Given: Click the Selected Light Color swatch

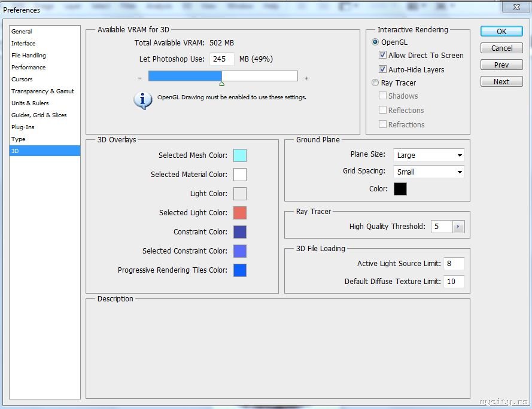Looking at the screenshot, I should (240, 213).
